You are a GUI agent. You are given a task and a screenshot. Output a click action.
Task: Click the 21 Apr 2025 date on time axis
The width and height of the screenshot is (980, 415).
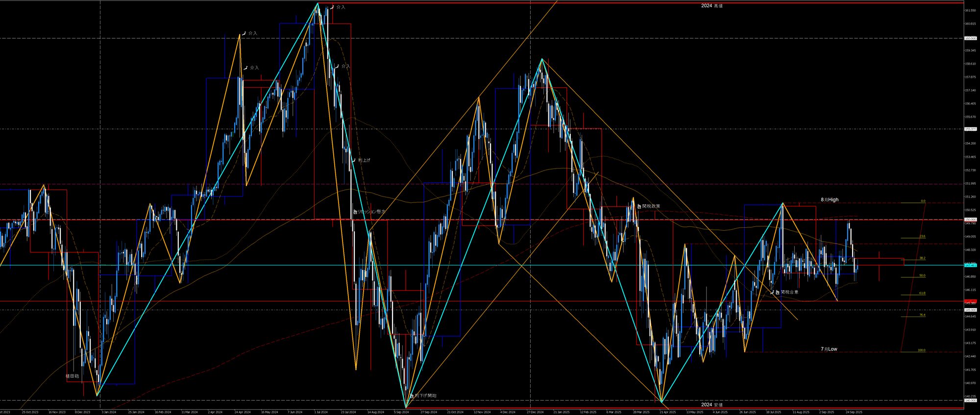tap(668, 412)
